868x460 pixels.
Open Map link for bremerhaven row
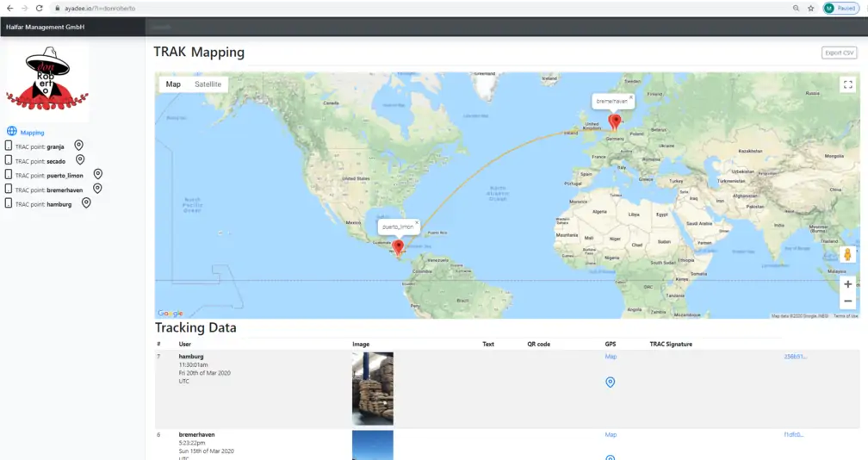click(x=611, y=434)
